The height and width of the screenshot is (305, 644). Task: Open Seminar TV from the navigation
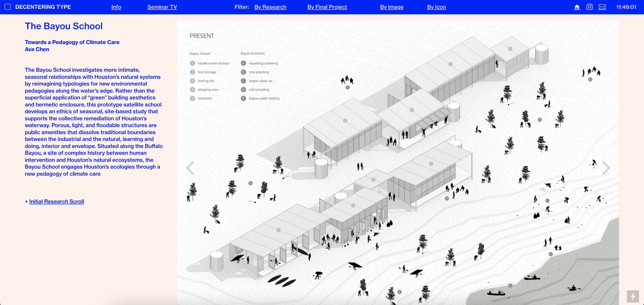tap(162, 7)
